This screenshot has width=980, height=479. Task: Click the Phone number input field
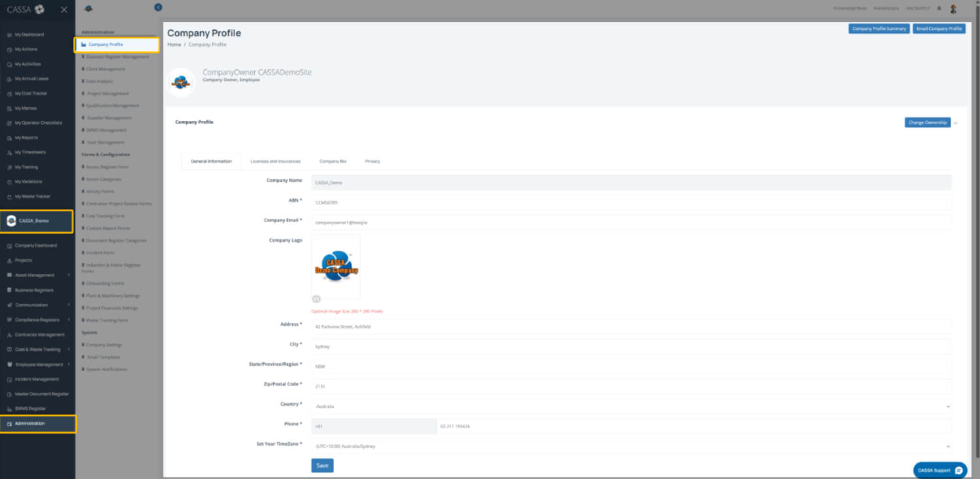coord(694,426)
